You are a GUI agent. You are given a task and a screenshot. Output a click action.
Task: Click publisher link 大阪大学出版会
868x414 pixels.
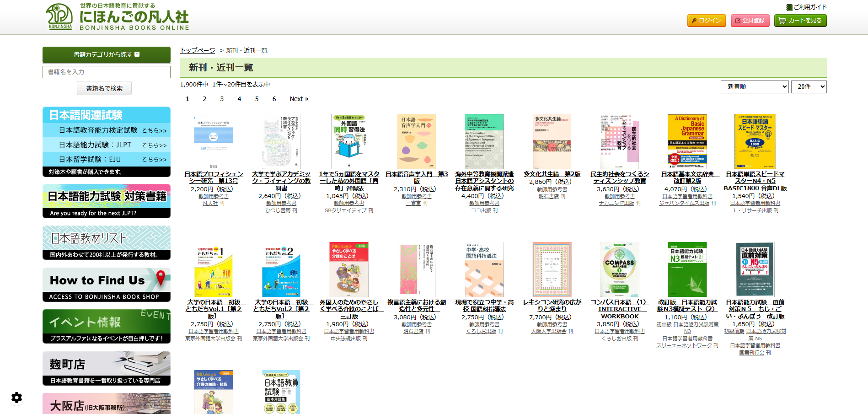pos(549,331)
